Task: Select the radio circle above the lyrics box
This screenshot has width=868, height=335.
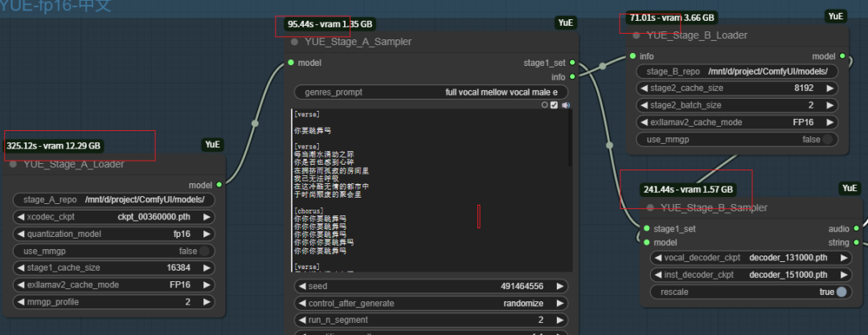Action: [545, 104]
